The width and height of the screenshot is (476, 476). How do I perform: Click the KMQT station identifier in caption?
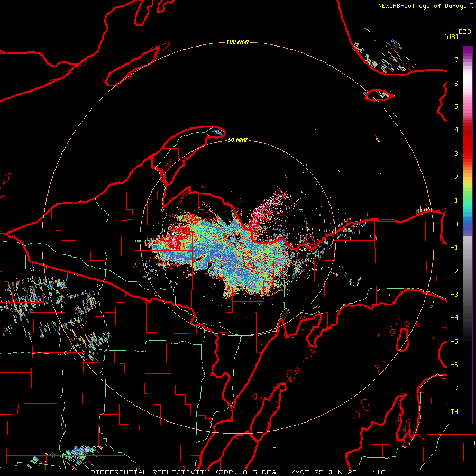[300, 472]
